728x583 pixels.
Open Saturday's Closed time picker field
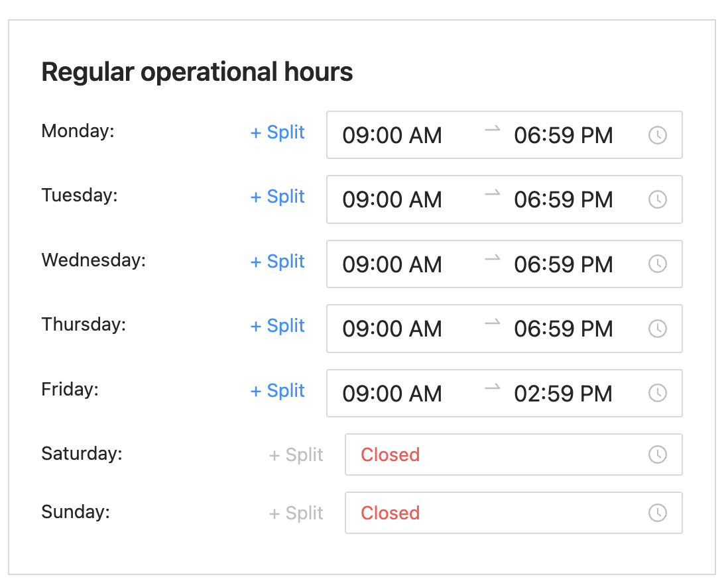pyautogui.click(x=513, y=454)
